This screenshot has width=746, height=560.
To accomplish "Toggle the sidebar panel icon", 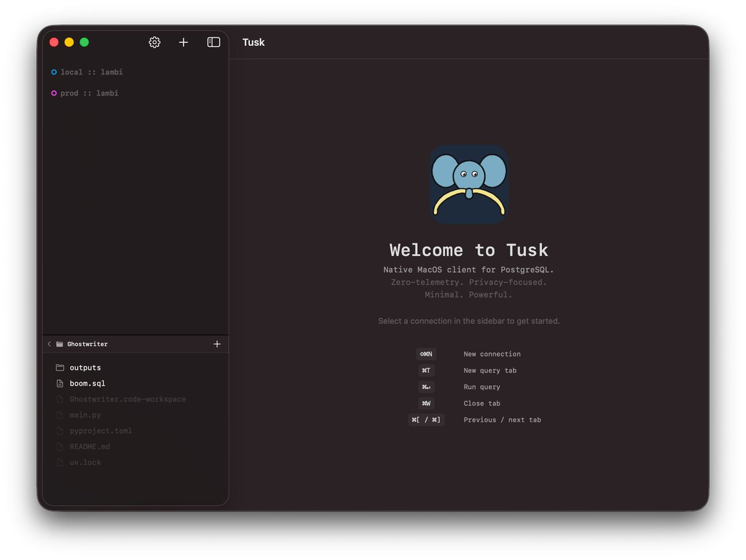I will 213,42.
